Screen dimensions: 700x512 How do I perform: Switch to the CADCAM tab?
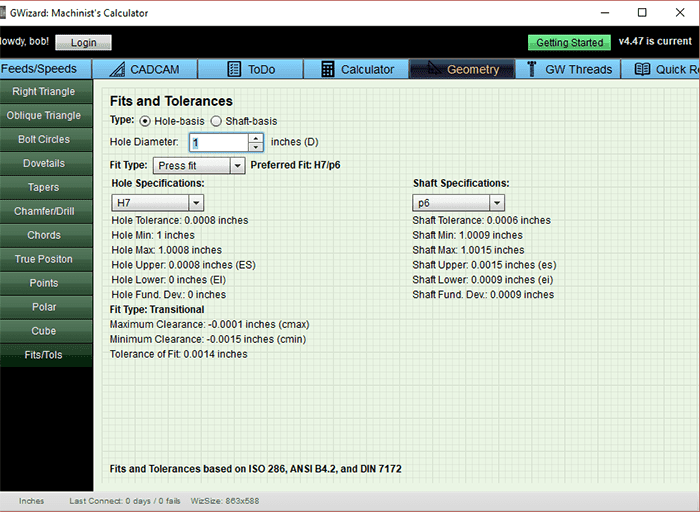coord(145,69)
